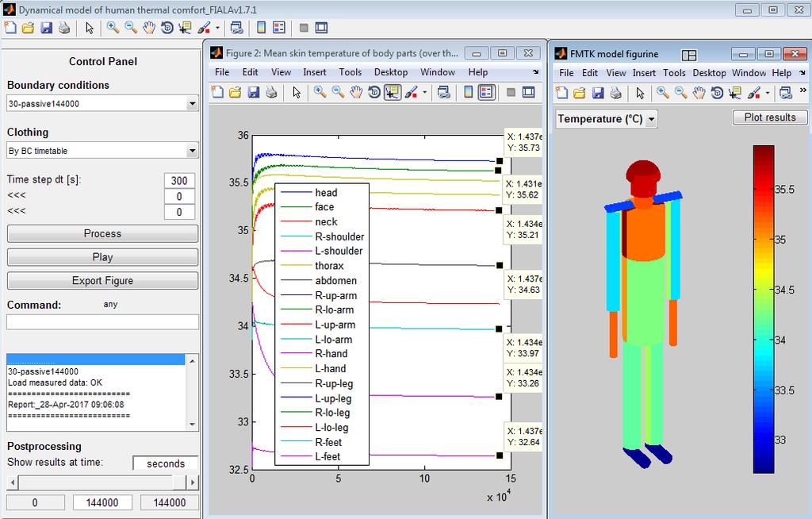
Task: Click Show Plot Tools icon in main toolbar
Action: coord(322,28)
